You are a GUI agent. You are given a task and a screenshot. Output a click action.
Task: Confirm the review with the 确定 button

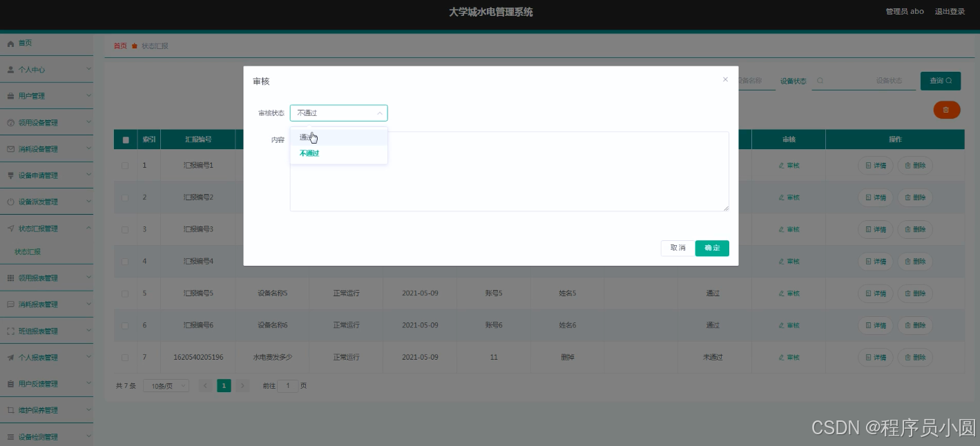[712, 248]
